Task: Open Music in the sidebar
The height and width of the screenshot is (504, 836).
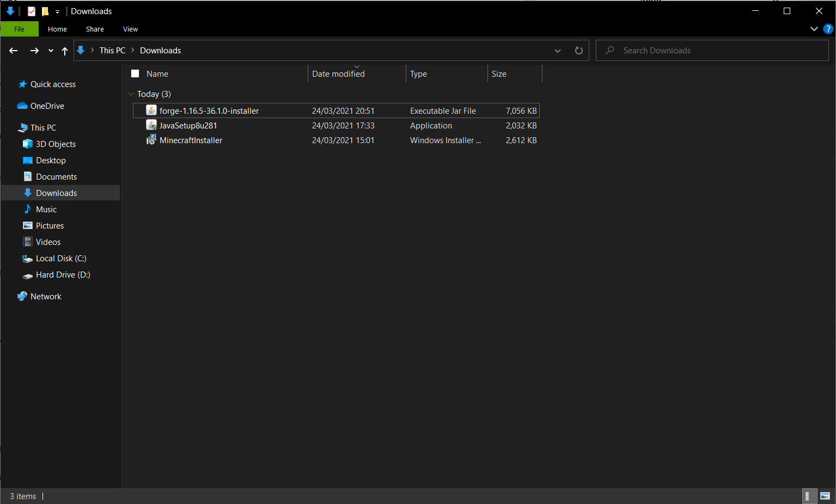Action: pyautogui.click(x=46, y=209)
